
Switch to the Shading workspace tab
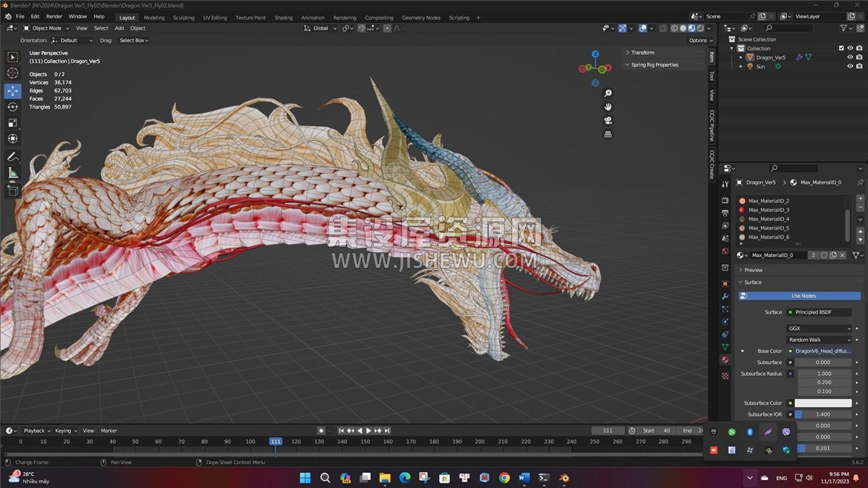(x=284, y=17)
